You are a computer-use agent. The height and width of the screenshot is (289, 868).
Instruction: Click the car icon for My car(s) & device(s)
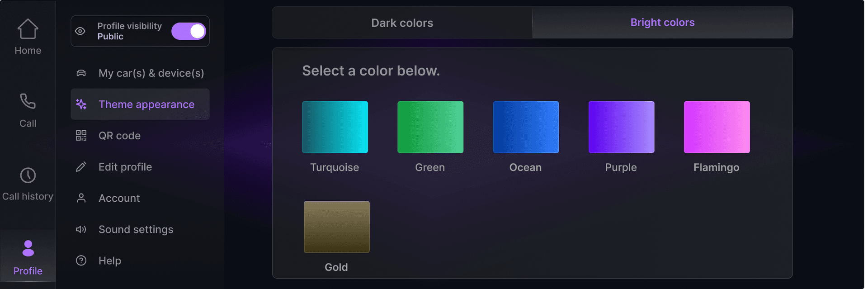[81, 73]
